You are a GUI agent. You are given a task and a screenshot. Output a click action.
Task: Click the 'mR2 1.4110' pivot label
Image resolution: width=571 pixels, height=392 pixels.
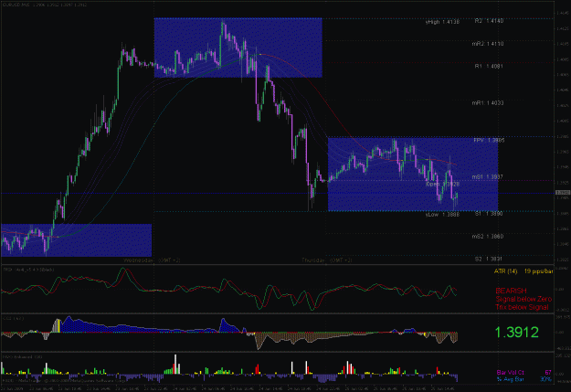click(x=488, y=44)
